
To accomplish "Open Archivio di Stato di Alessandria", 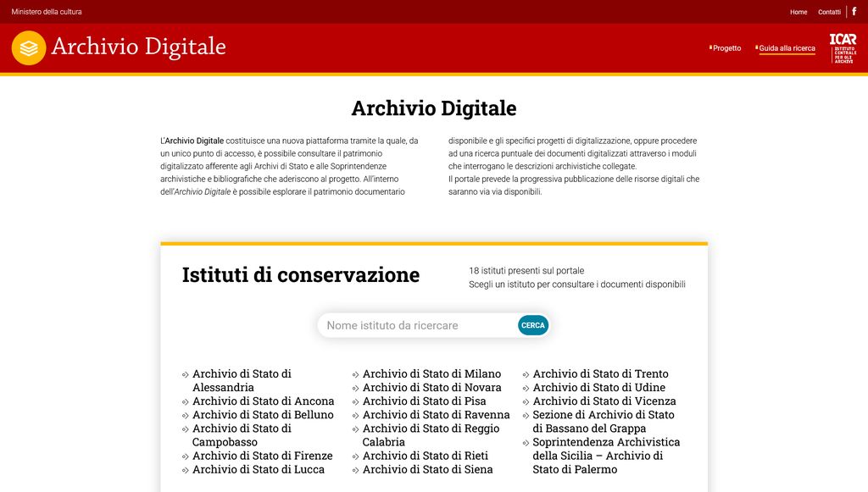I will click(x=242, y=380).
